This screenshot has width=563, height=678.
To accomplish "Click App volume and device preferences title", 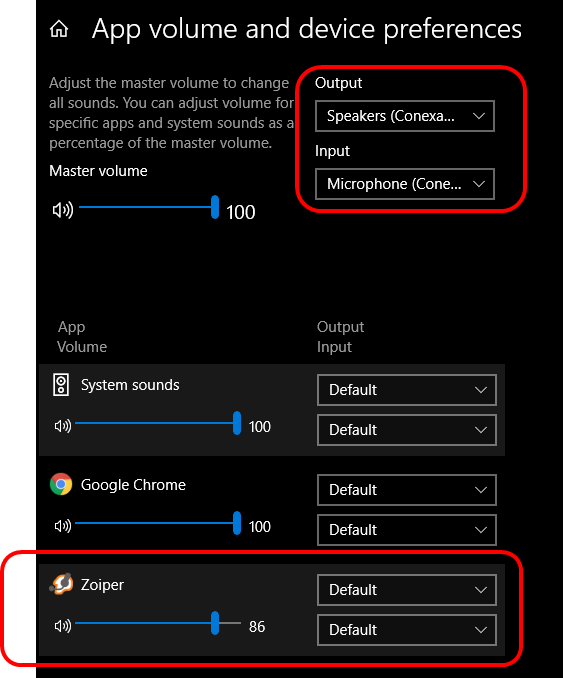I will (307, 29).
